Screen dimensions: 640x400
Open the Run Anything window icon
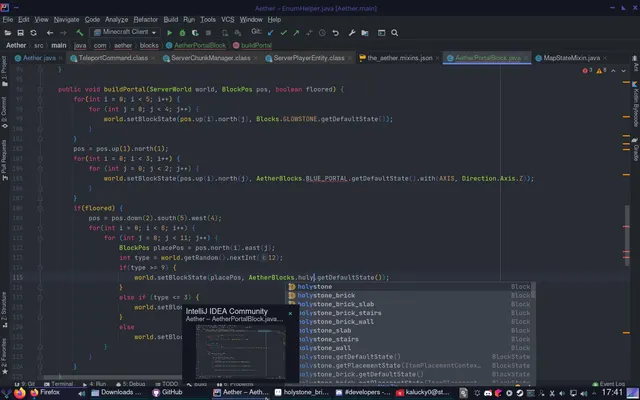381,33
